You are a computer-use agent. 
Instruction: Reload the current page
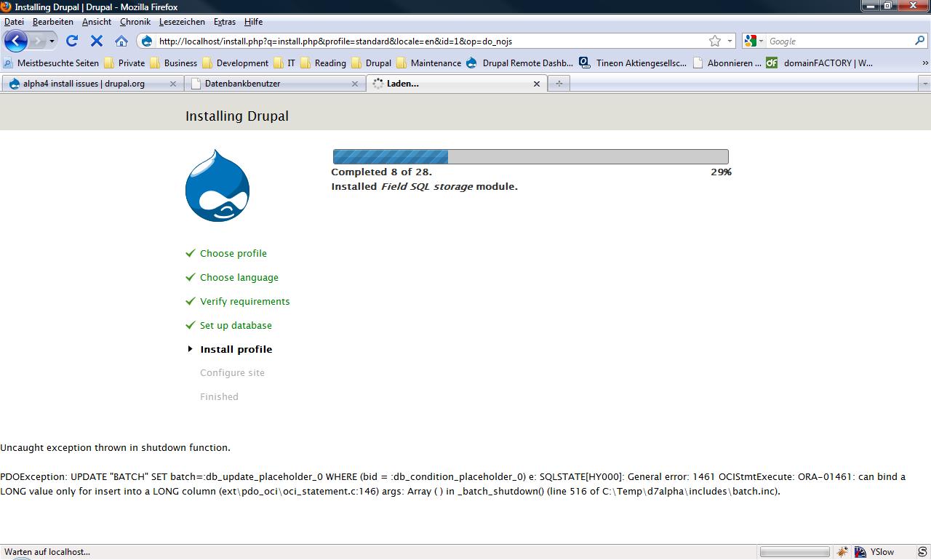(x=72, y=41)
